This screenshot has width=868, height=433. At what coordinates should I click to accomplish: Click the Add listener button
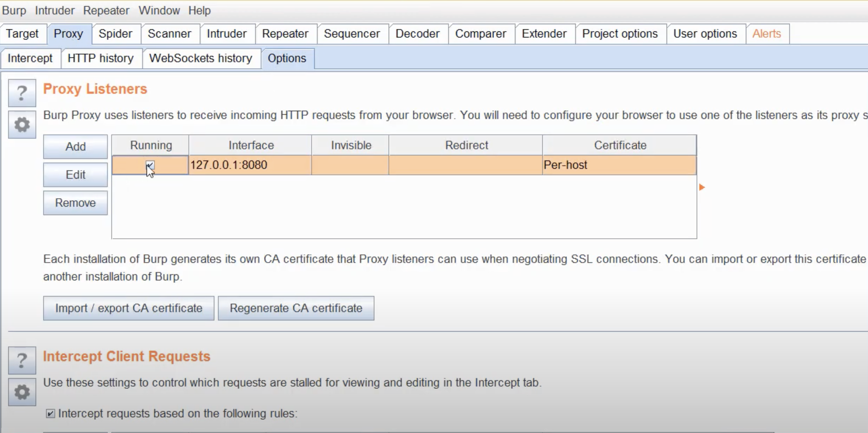(x=75, y=147)
